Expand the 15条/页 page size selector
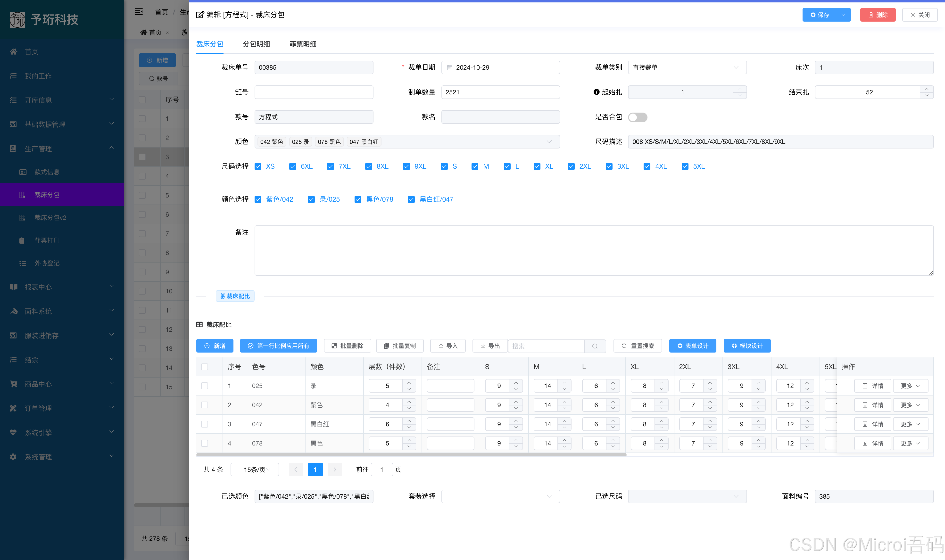Image resolution: width=945 pixels, height=560 pixels. [255, 469]
